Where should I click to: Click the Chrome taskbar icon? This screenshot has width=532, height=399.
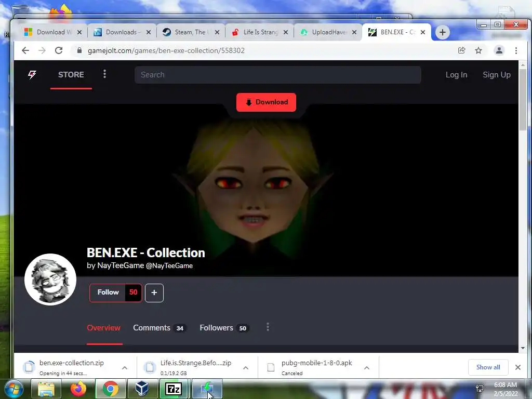click(x=110, y=389)
